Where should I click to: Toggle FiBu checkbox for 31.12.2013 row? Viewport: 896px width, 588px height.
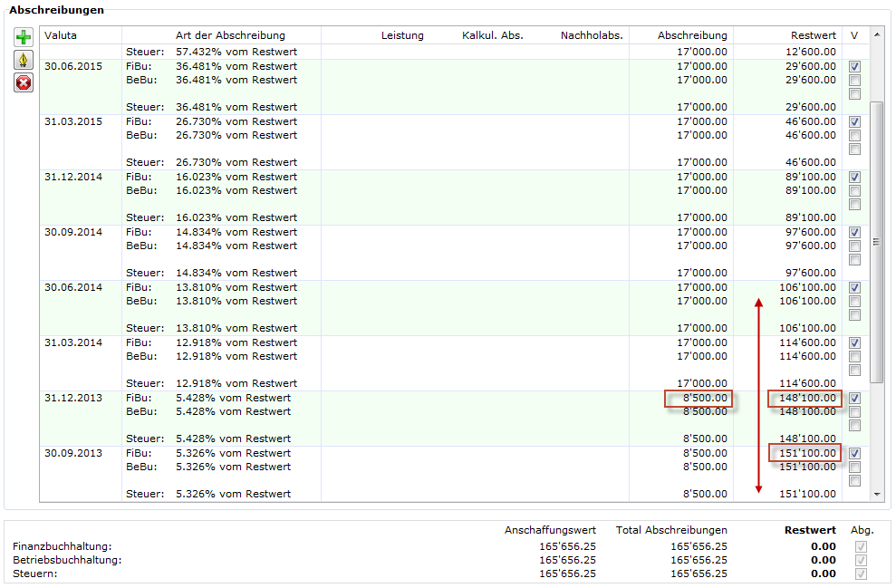tap(854, 399)
